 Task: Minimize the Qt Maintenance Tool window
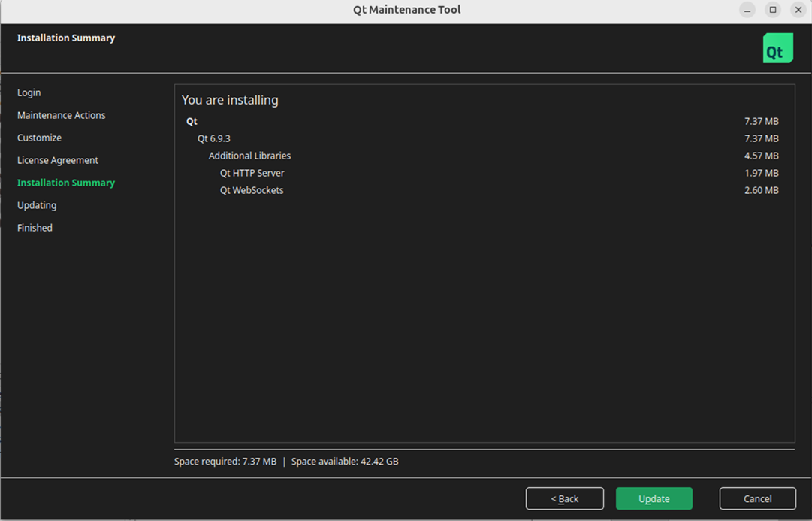tap(747, 10)
